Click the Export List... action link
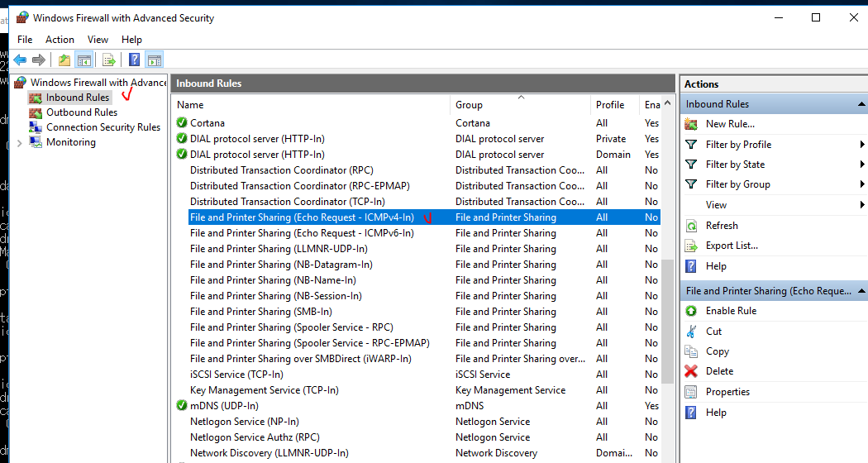Screen dimensions: 868x463 click(x=732, y=246)
